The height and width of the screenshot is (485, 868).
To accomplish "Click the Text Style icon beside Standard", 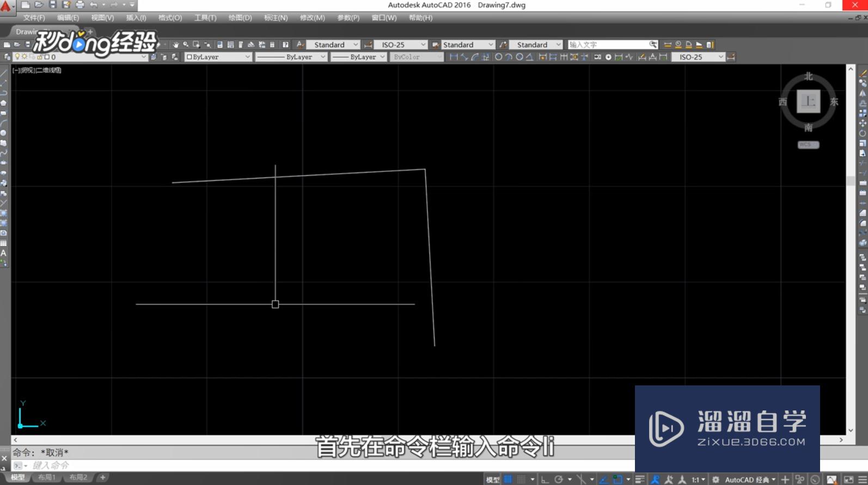I will coord(300,45).
